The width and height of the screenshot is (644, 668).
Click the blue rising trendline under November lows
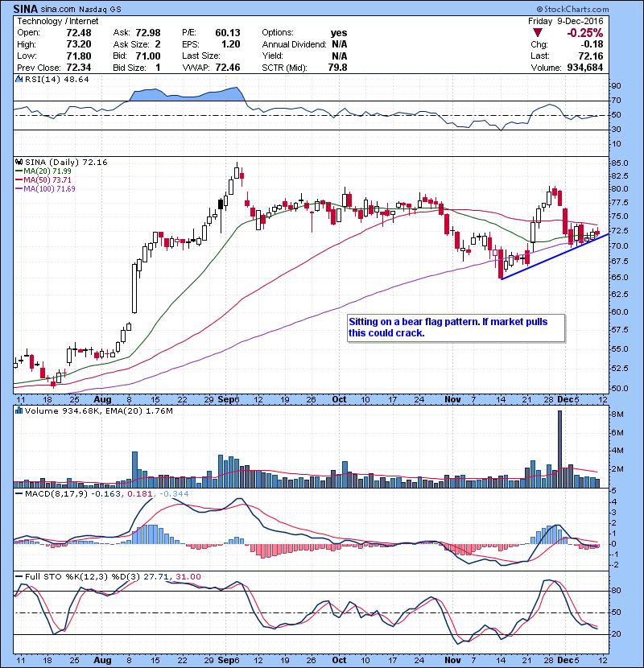click(x=555, y=257)
